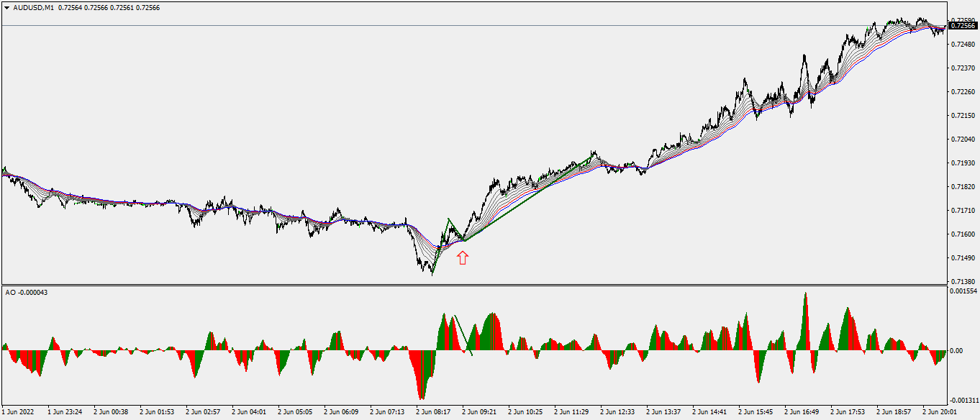Click 0.71930 on the price axis
980x420 pixels.
pyautogui.click(x=963, y=163)
